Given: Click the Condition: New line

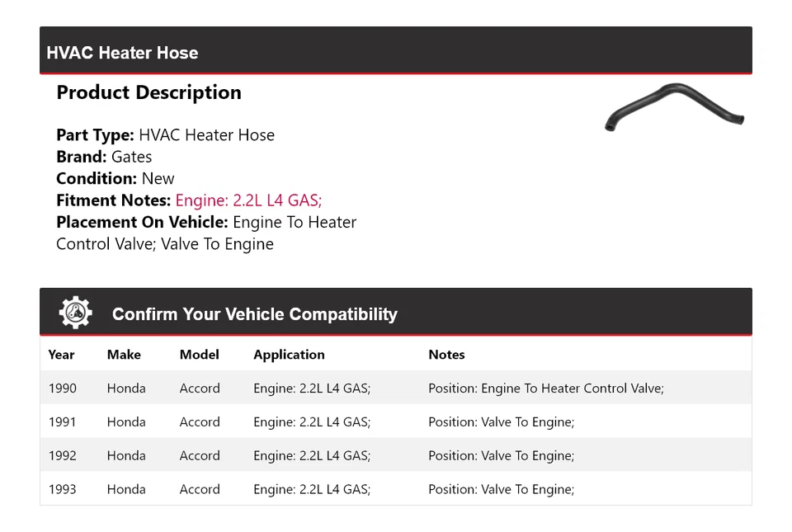Looking at the screenshot, I should (115, 179).
